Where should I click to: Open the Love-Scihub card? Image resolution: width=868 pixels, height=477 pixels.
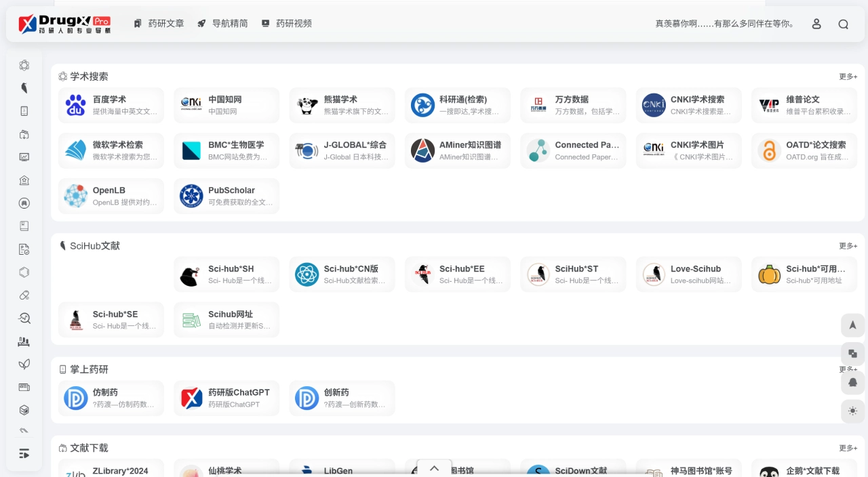[689, 274]
